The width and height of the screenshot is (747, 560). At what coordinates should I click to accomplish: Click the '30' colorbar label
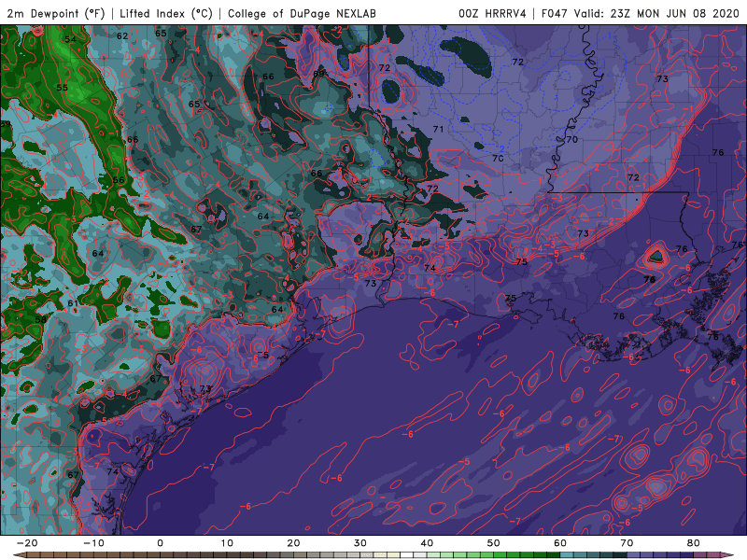pyautogui.click(x=360, y=543)
